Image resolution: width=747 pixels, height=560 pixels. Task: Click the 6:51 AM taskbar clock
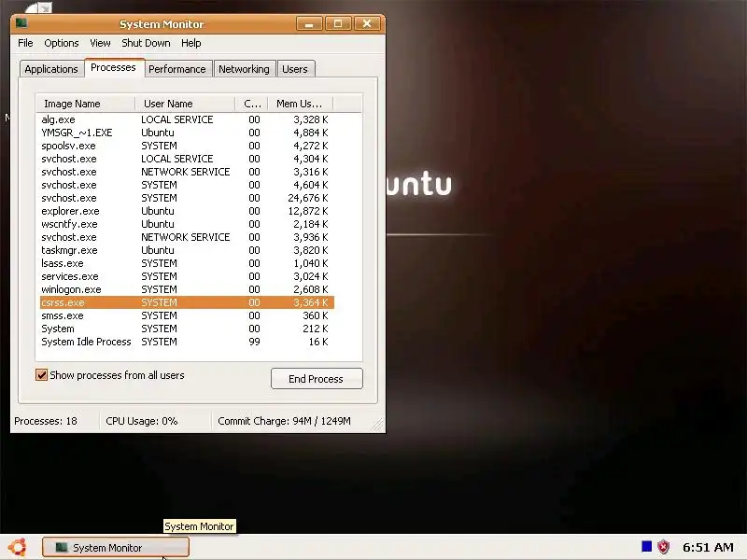[x=708, y=547]
